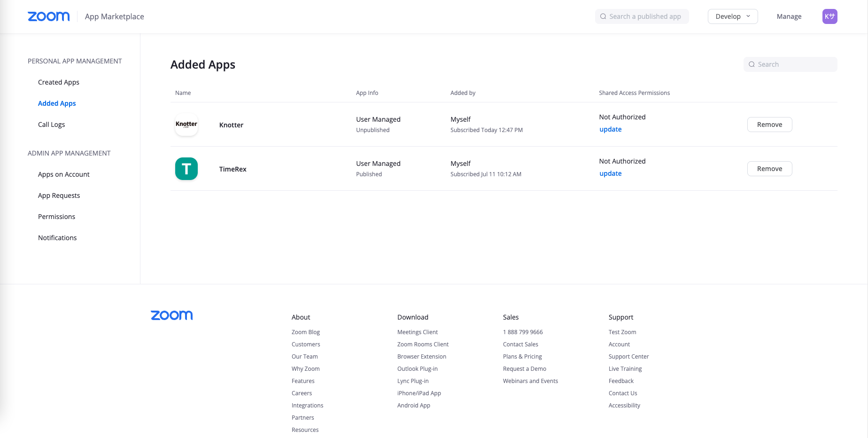This screenshot has width=868, height=438.
Task: Open Plans & Pricing footer link
Action: [522, 357]
